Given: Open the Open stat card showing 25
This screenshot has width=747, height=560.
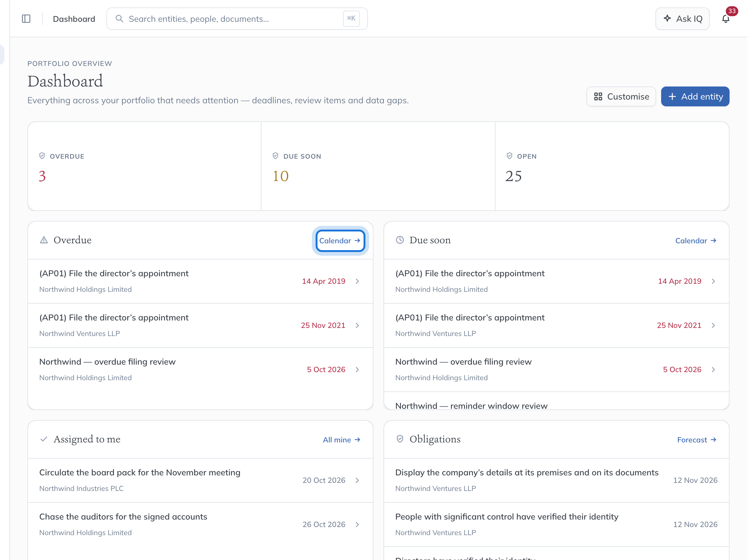Looking at the screenshot, I should coord(612,166).
